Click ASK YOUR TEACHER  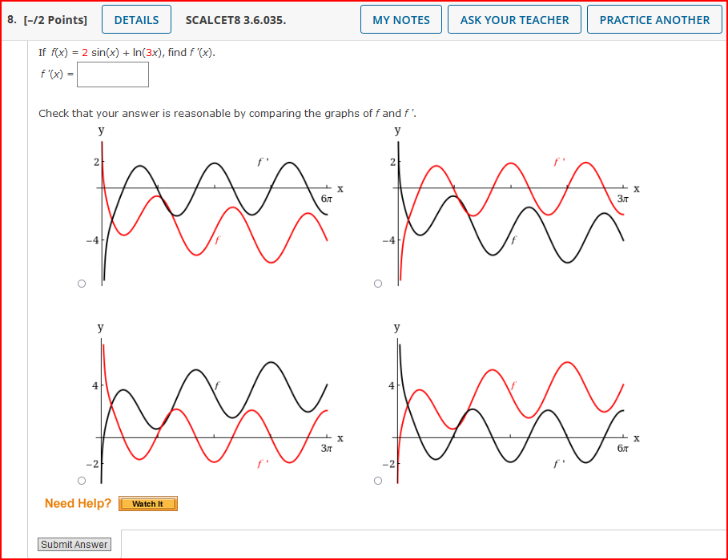click(514, 19)
